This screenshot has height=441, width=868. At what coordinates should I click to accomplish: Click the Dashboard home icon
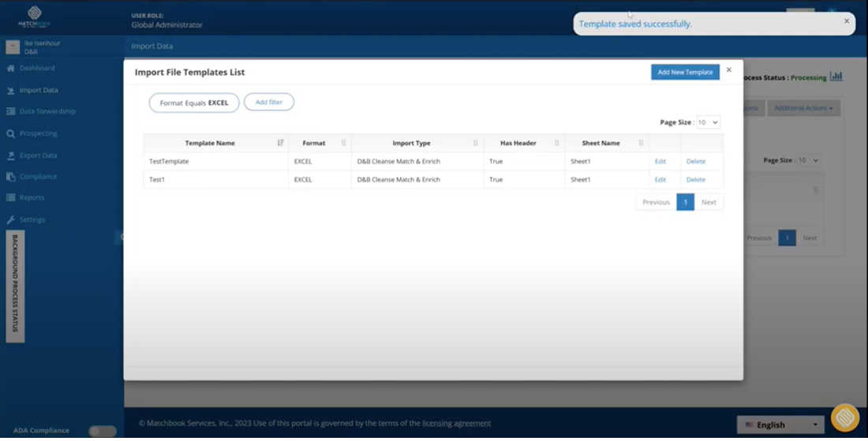tap(10, 68)
